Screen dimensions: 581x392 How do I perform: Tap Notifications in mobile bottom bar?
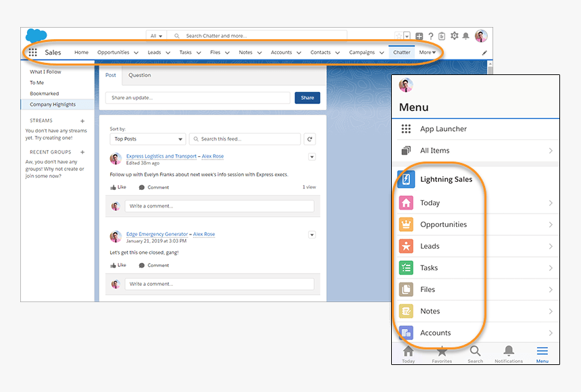509,354
